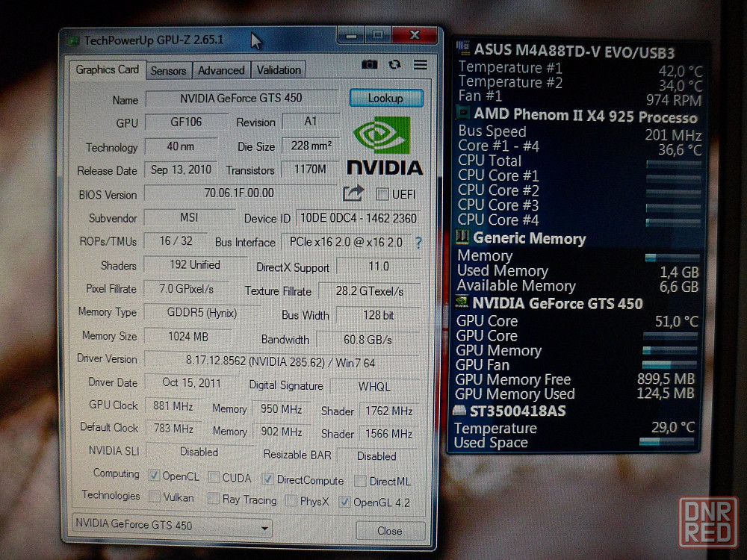
Task: Click the Release Date value Sep 13, 2010
Action: pyautogui.click(x=181, y=169)
